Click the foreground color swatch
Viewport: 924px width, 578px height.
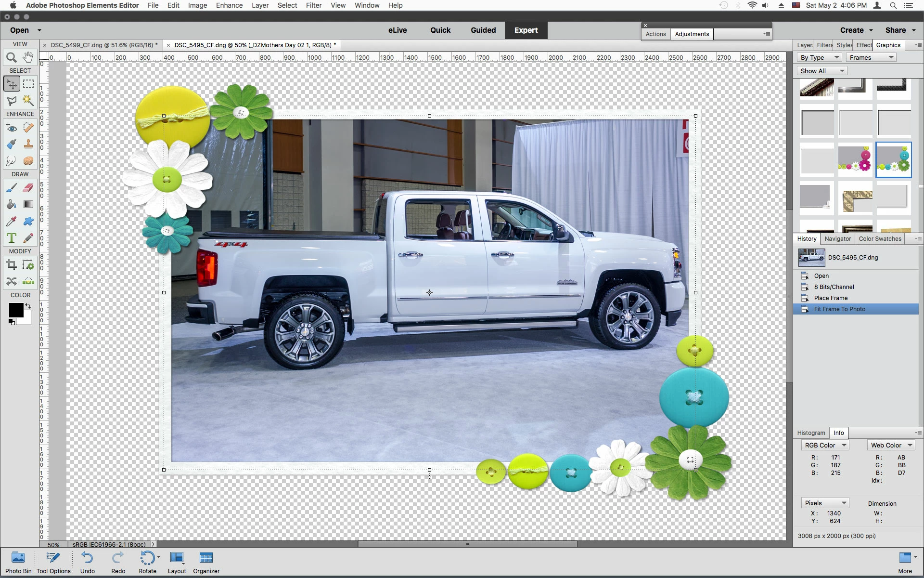[x=16, y=311]
